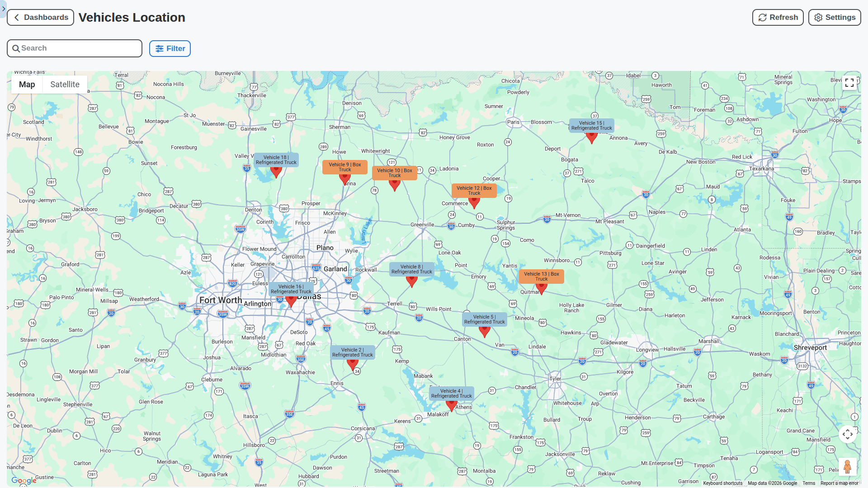
Task: Expand the collapsed left sidebar chevron
Action: click(x=4, y=9)
